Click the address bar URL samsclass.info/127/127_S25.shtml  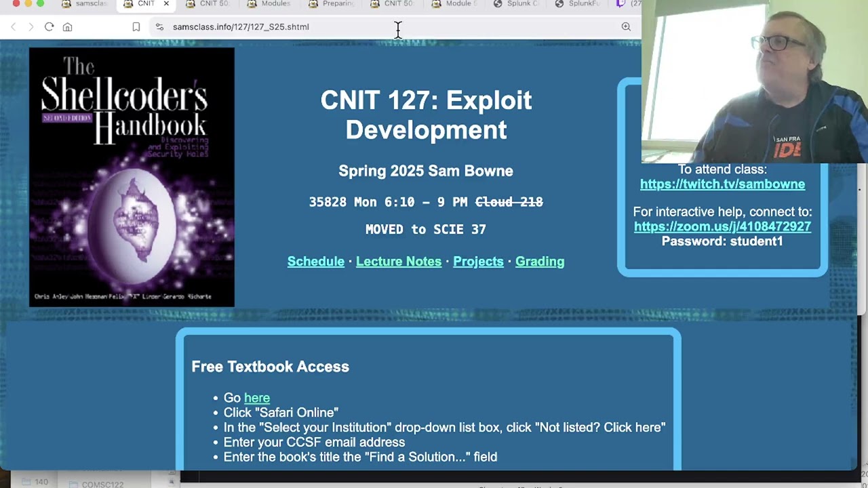241,27
